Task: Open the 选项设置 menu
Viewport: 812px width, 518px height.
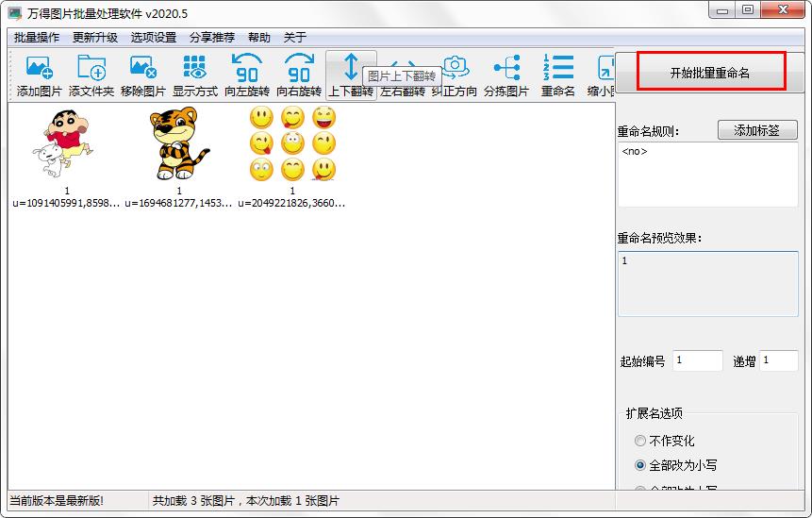Action: tap(154, 38)
